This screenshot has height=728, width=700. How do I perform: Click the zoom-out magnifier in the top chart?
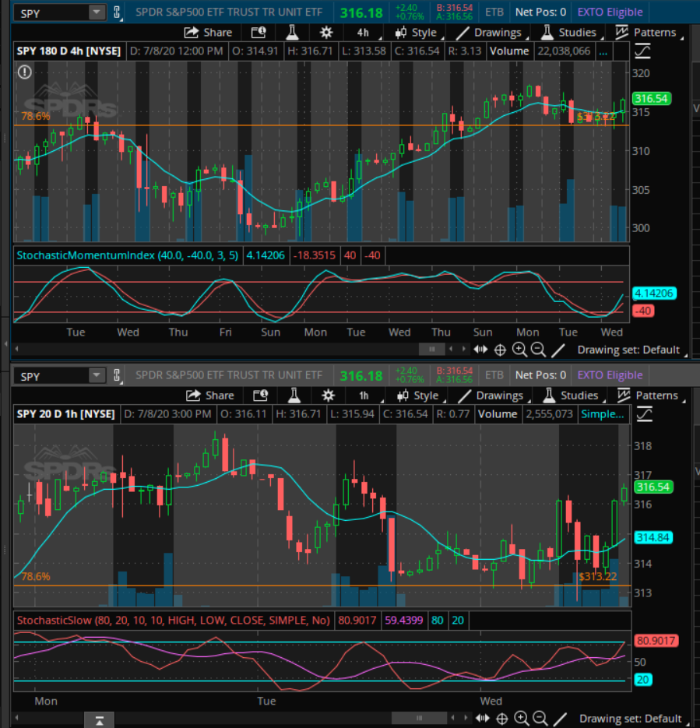539,350
